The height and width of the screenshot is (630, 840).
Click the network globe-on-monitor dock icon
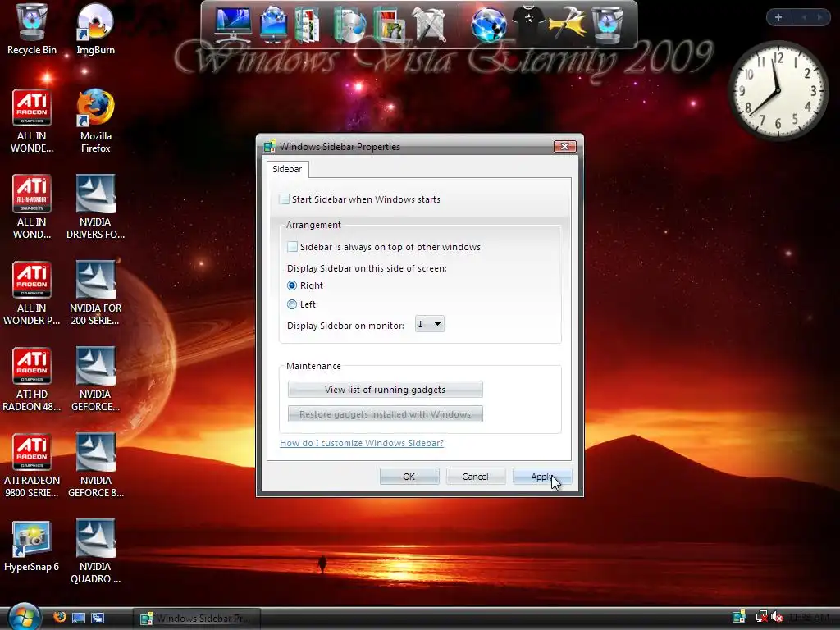273,24
